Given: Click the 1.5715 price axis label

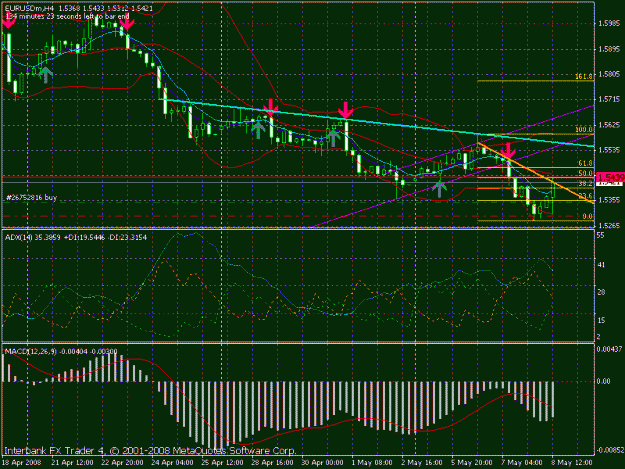Looking at the screenshot, I should click(x=608, y=99).
